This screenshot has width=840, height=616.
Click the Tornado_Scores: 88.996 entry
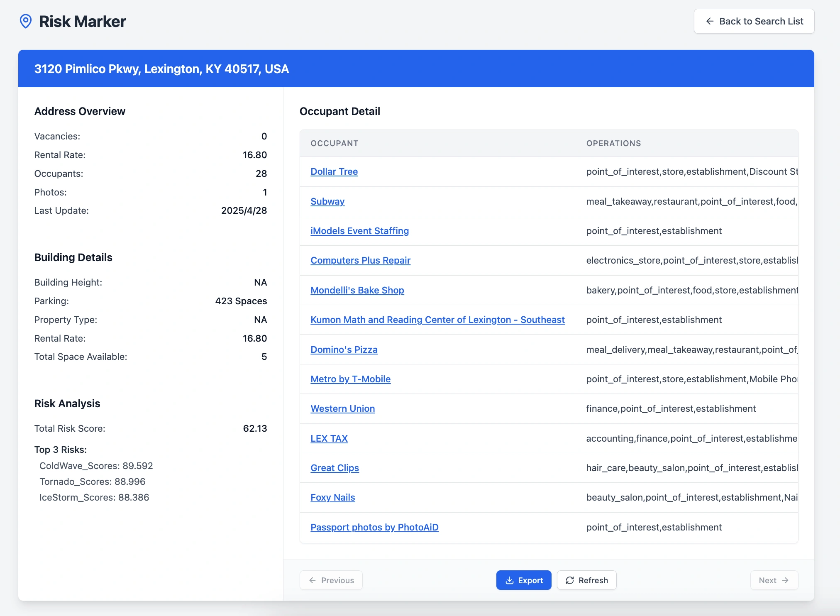tap(93, 482)
